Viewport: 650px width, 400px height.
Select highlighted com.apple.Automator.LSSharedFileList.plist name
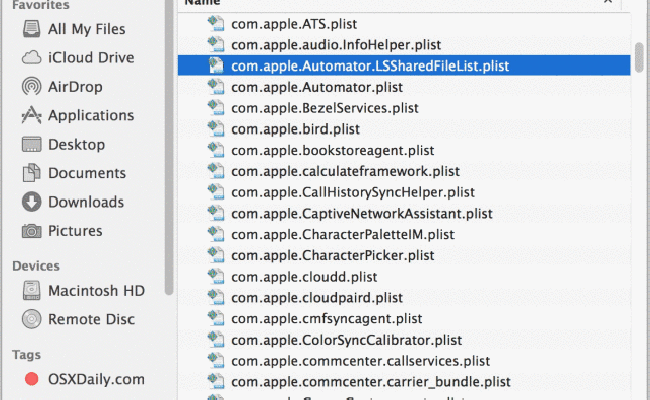pos(370,66)
